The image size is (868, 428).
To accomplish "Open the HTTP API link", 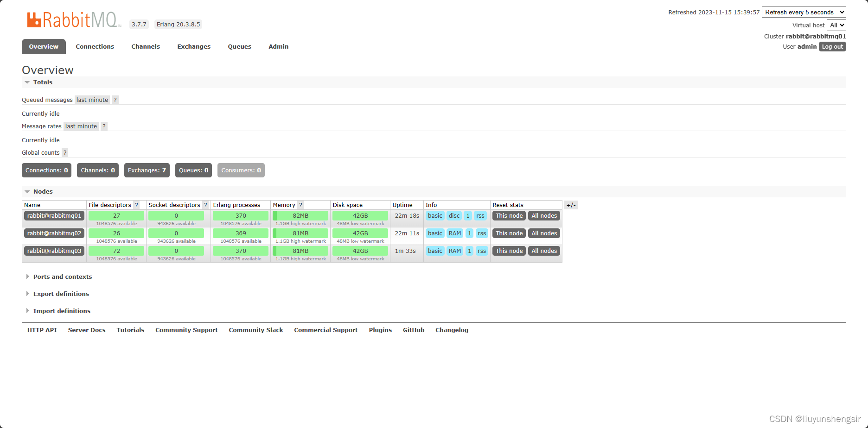I will point(42,330).
